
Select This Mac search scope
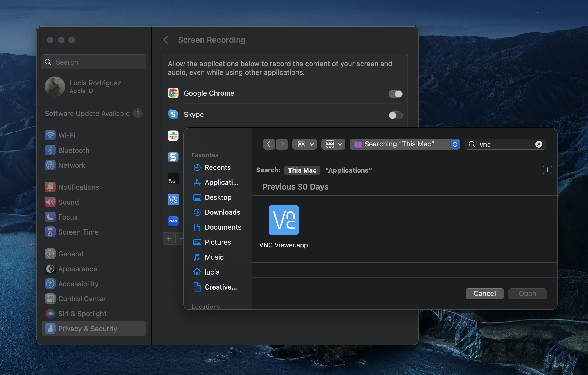click(x=302, y=170)
